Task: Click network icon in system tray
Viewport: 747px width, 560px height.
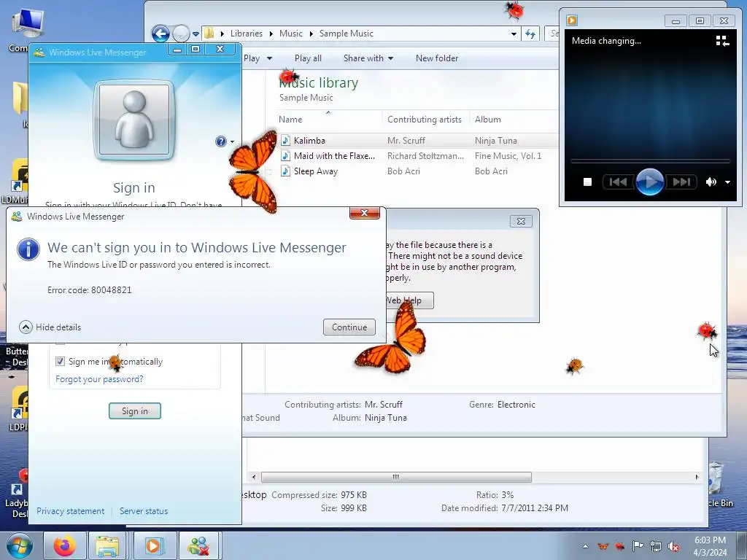Action: pos(656,546)
